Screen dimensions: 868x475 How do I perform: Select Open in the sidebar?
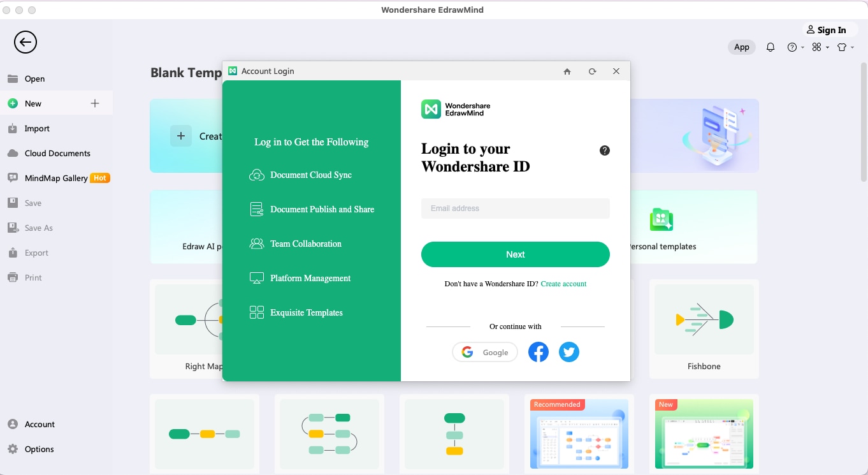click(34, 79)
